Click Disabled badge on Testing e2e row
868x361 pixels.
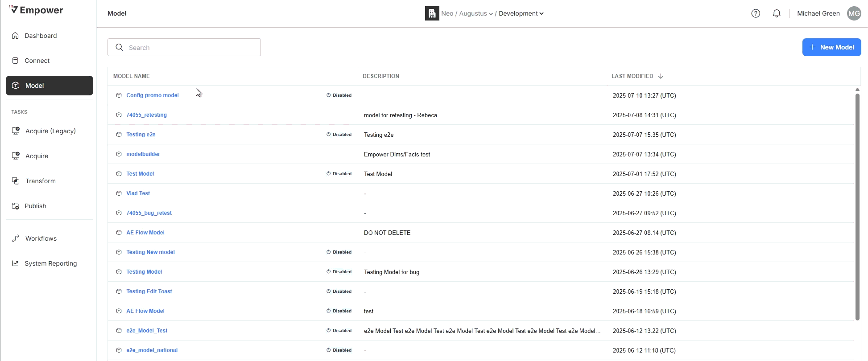(x=339, y=135)
